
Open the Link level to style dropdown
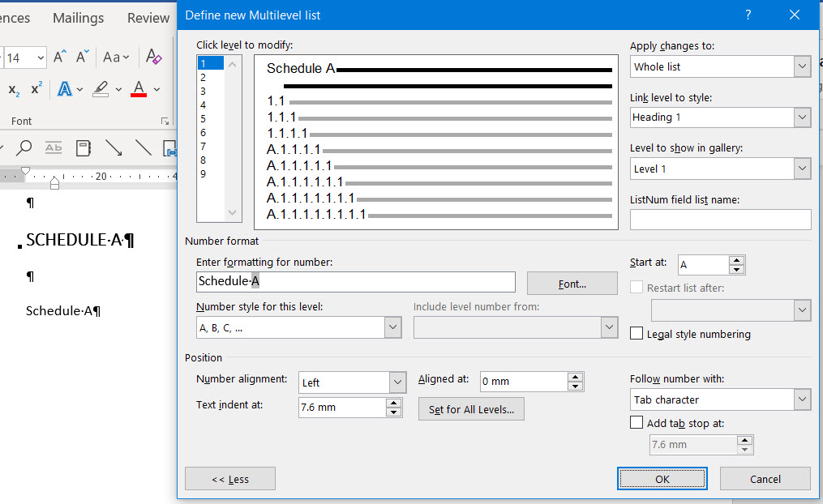[x=802, y=117]
